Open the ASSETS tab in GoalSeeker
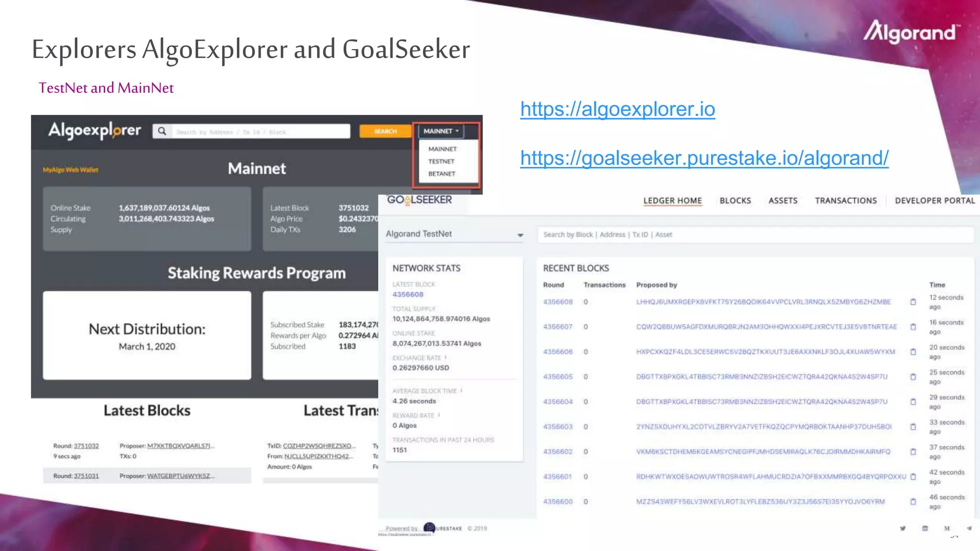This screenshot has width=980, height=551. [x=783, y=201]
